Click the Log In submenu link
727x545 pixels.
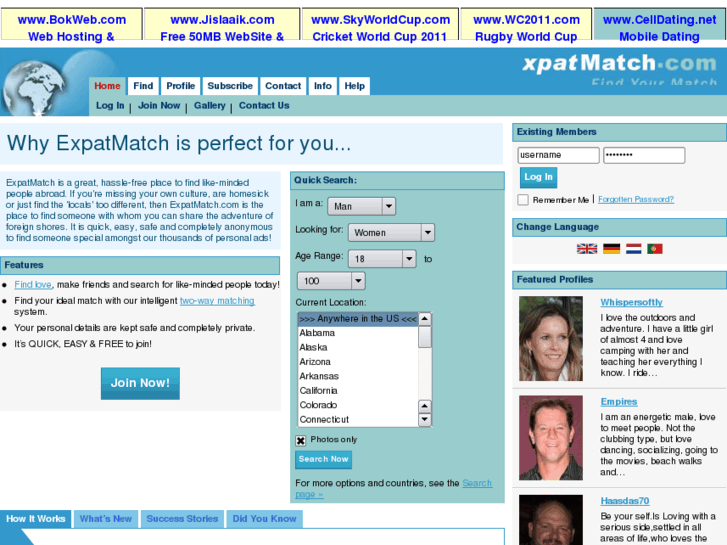(110, 106)
